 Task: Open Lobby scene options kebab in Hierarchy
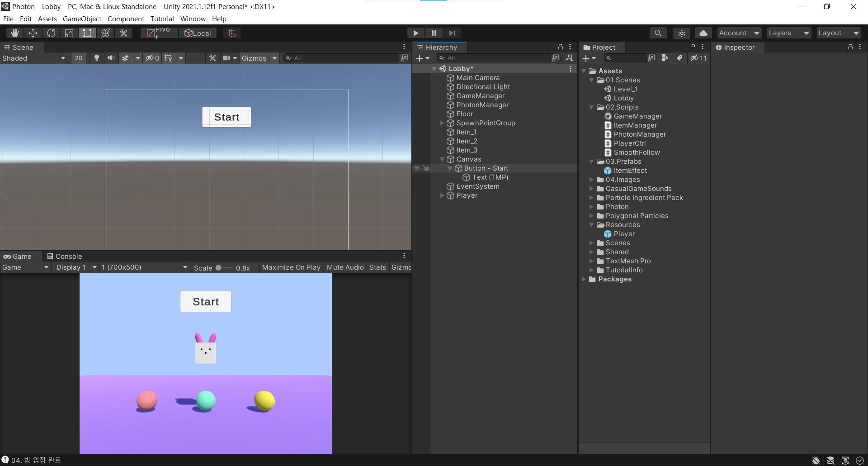(571, 69)
